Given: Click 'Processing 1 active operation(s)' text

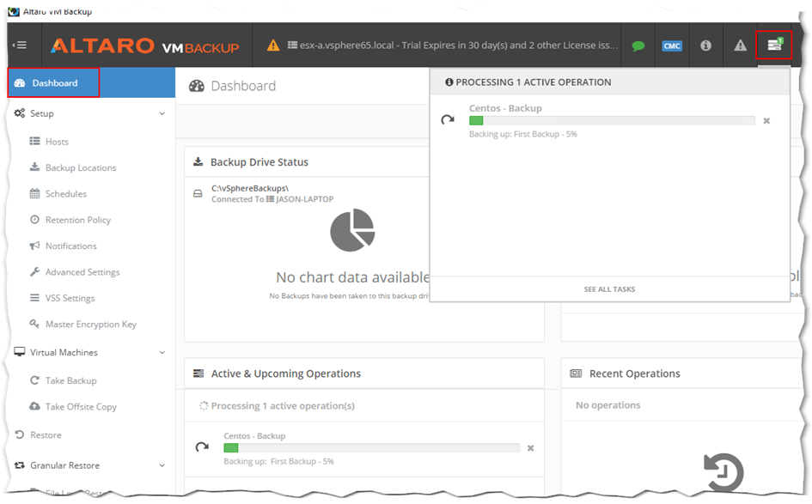Looking at the screenshot, I should click(283, 406).
